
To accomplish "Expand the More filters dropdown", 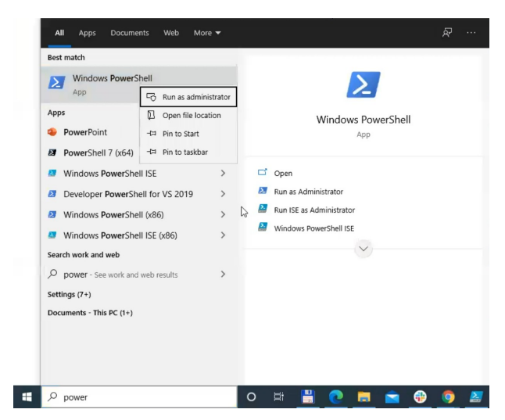I will [207, 33].
